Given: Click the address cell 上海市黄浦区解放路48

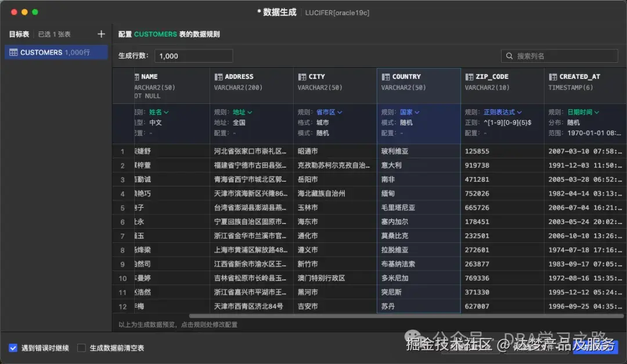Looking at the screenshot, I should 251,250.
